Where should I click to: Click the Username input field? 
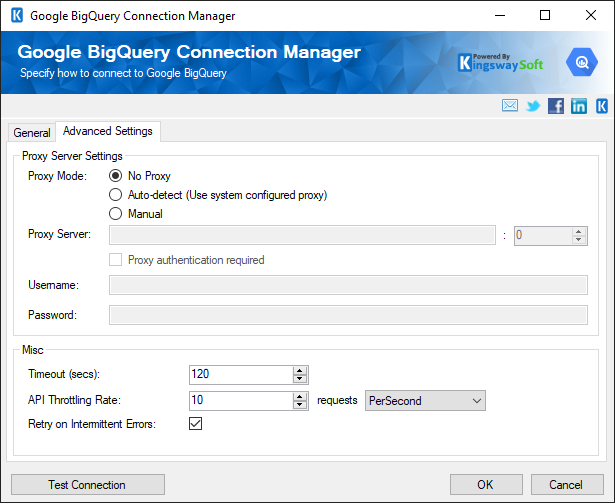[x=348, y=285]
